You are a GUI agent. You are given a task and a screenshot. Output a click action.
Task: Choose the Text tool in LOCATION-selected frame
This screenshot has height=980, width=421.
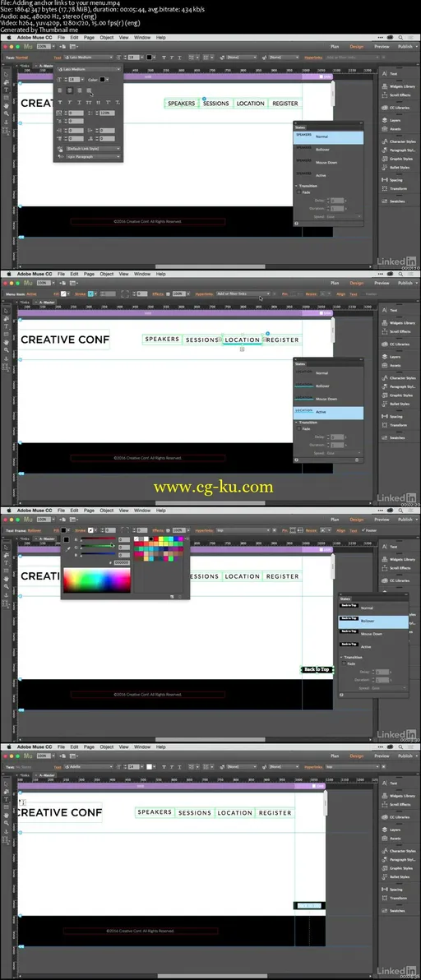point(7,326)
